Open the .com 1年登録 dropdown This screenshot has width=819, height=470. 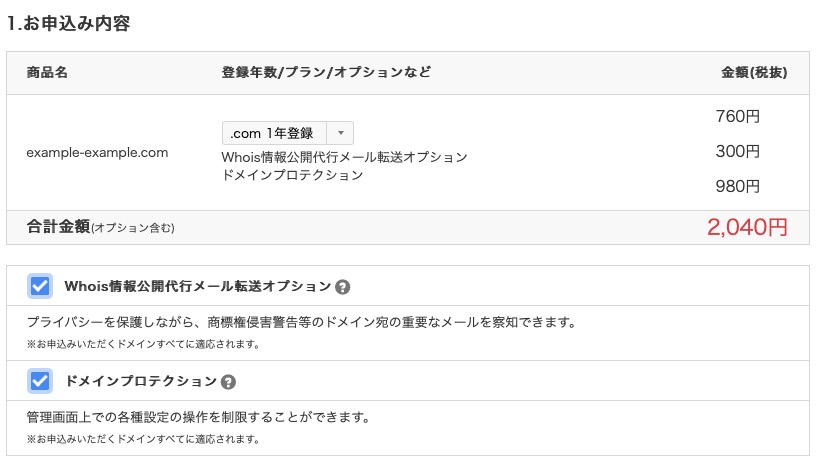pyautogui.click(x=287, y=133)
